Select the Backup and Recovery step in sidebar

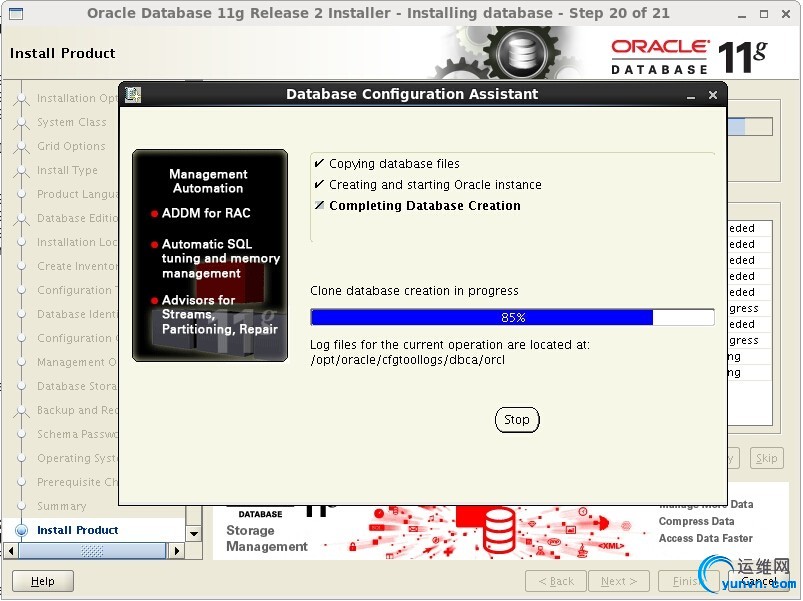[77, 410]
